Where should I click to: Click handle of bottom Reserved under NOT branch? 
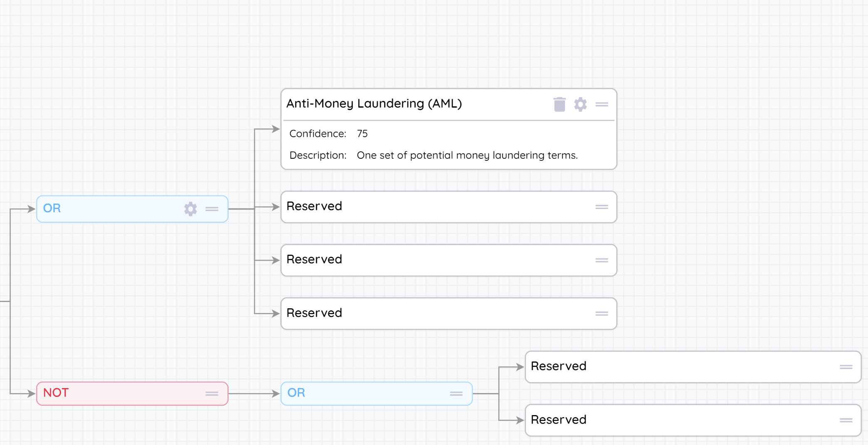tap(846, 420)
